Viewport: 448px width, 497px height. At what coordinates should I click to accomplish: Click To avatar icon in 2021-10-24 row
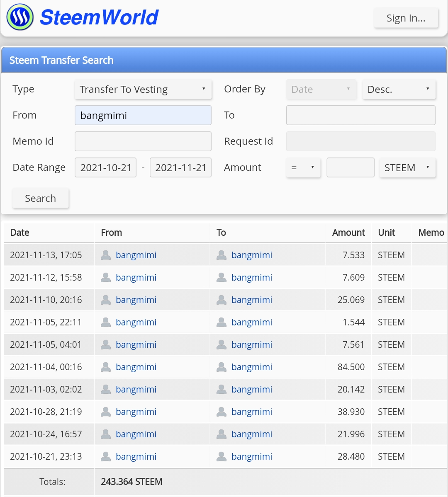(222, 434)
